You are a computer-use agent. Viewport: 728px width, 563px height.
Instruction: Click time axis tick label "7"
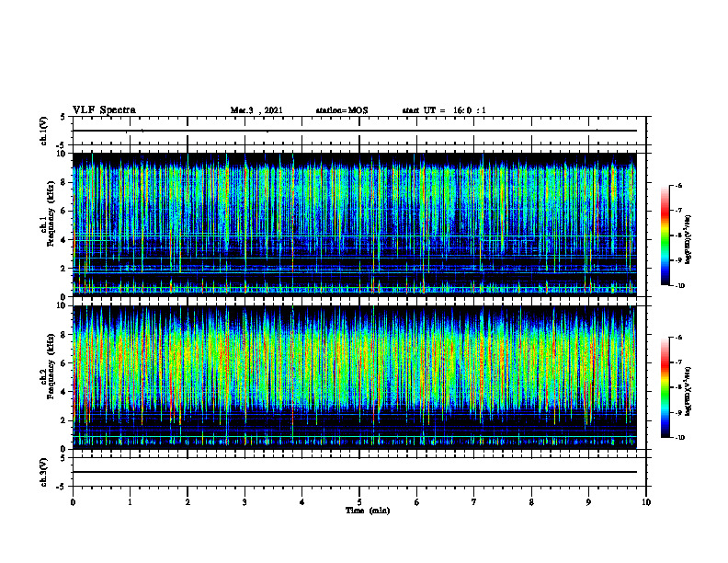pos(474,502)
